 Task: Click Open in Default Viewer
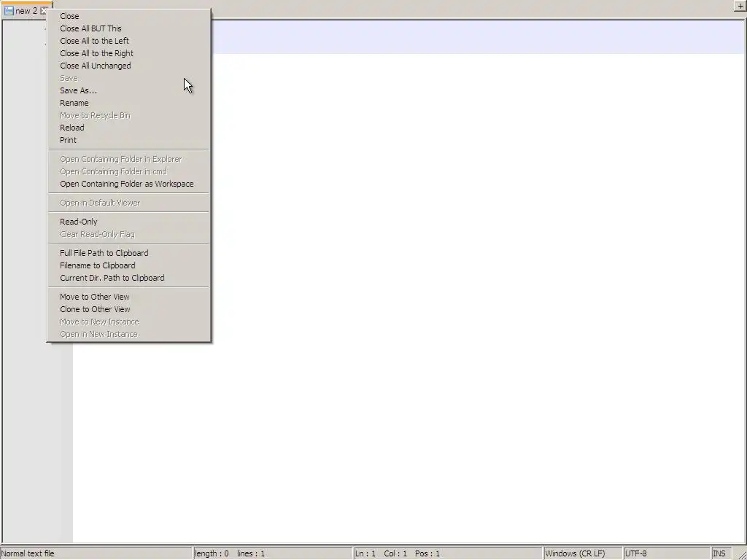[129, 203]
